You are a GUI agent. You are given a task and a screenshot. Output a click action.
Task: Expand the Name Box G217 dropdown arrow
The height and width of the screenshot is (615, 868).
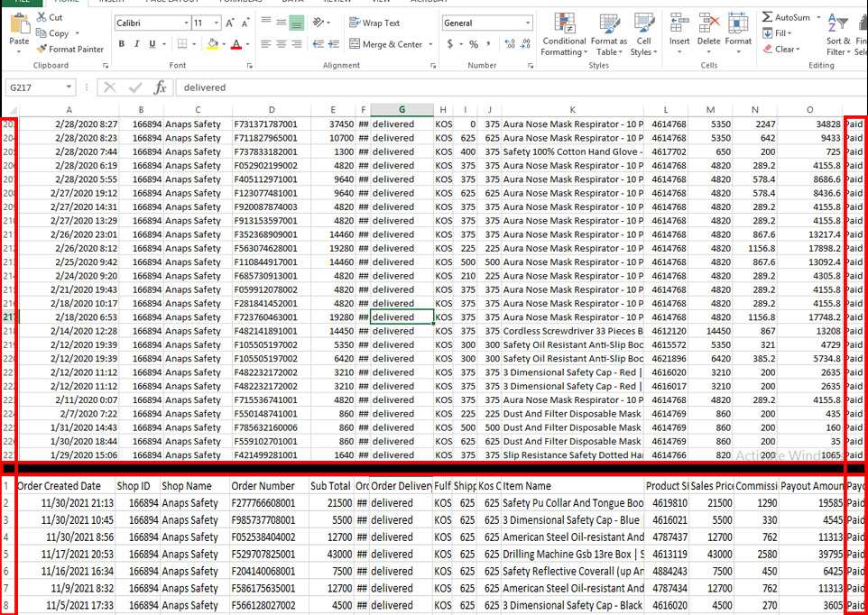(69, 87)
